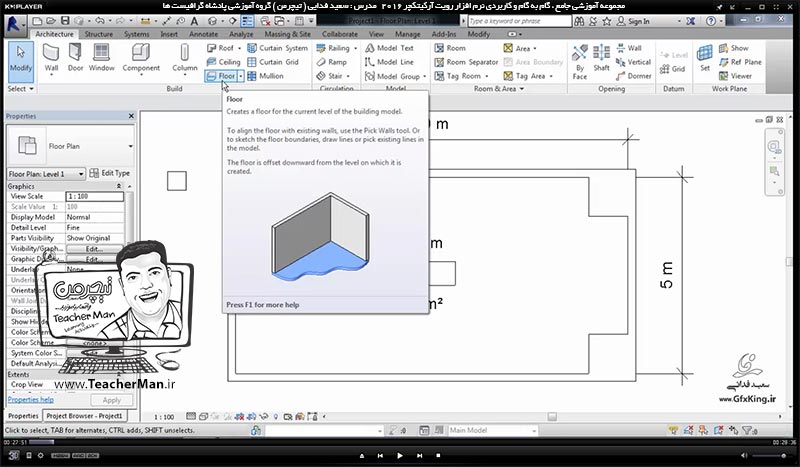Seek on the KMPlayer progress bar

pyautogui.click(x=399, y=442)
